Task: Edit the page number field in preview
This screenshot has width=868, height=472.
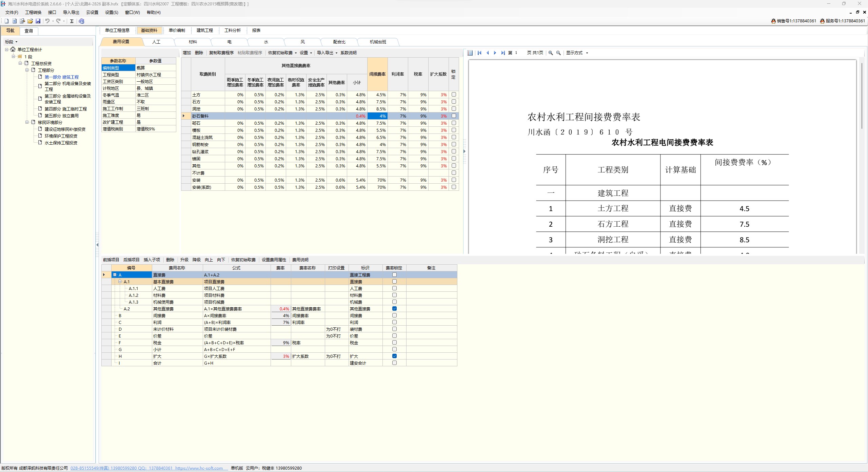Action: (x=519, y=53)
